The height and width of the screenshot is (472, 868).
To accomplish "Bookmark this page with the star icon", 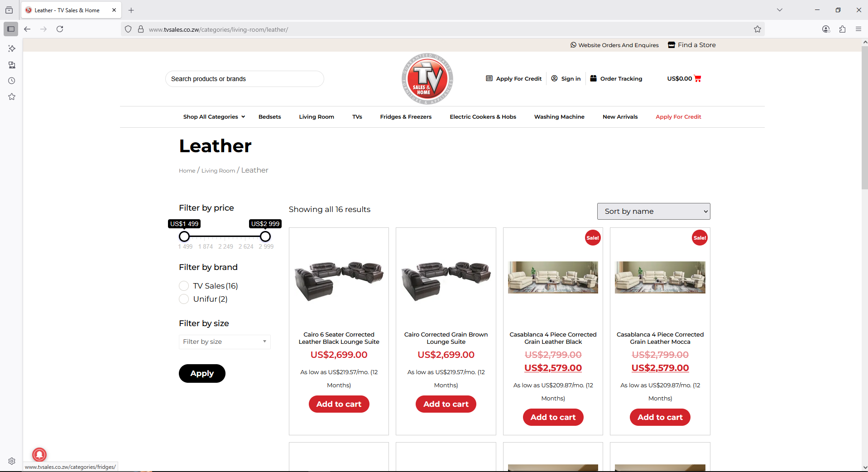I will (758, 29).
